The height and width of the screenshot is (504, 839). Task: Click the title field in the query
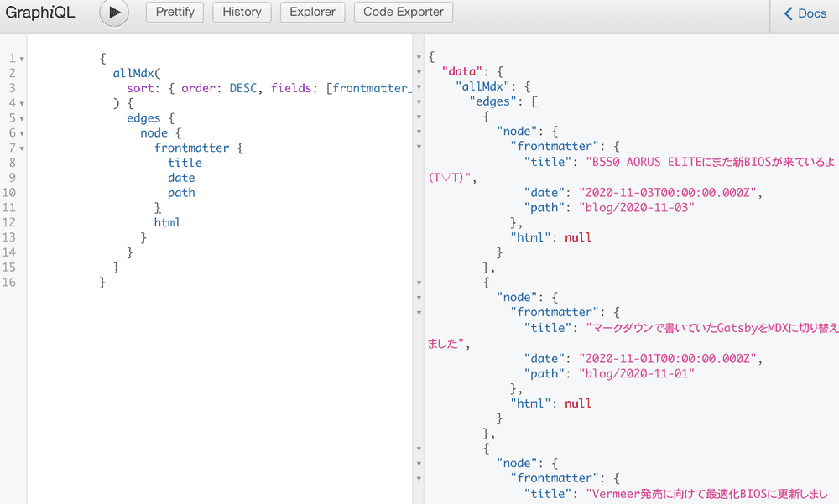[185, 164]
